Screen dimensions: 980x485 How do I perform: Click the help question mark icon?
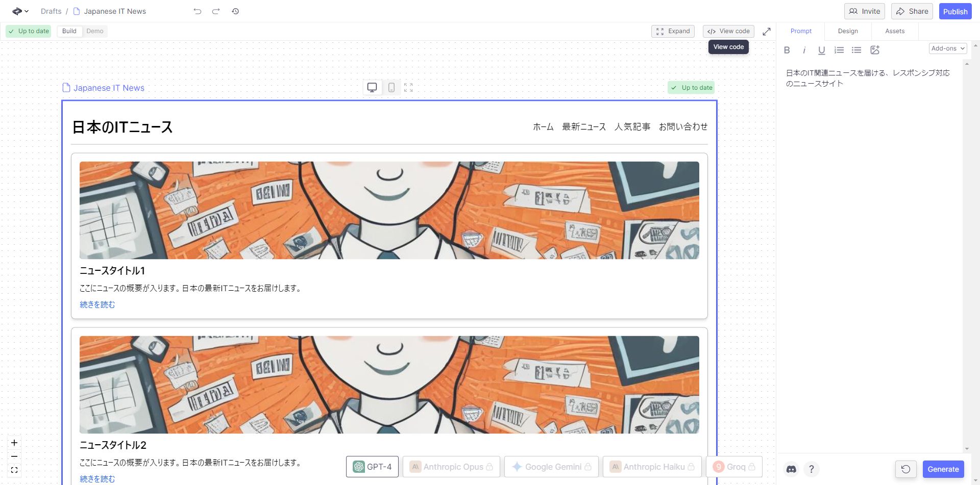coord(812,469)
